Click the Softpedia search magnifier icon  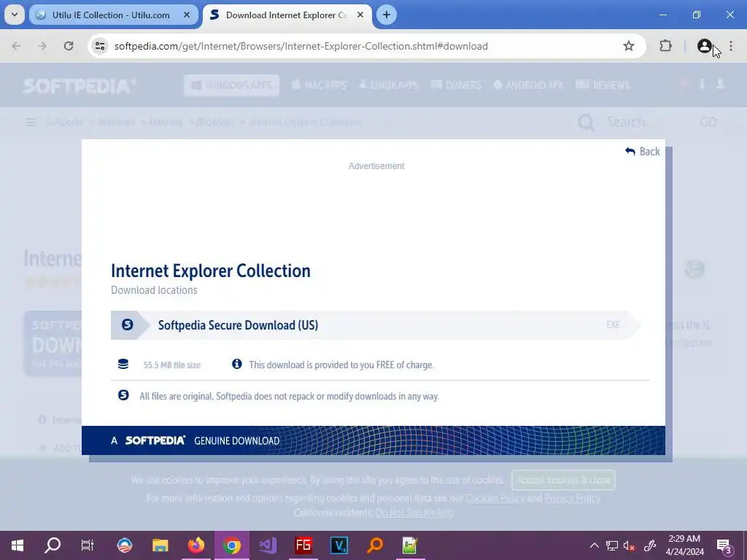point(586,122)
